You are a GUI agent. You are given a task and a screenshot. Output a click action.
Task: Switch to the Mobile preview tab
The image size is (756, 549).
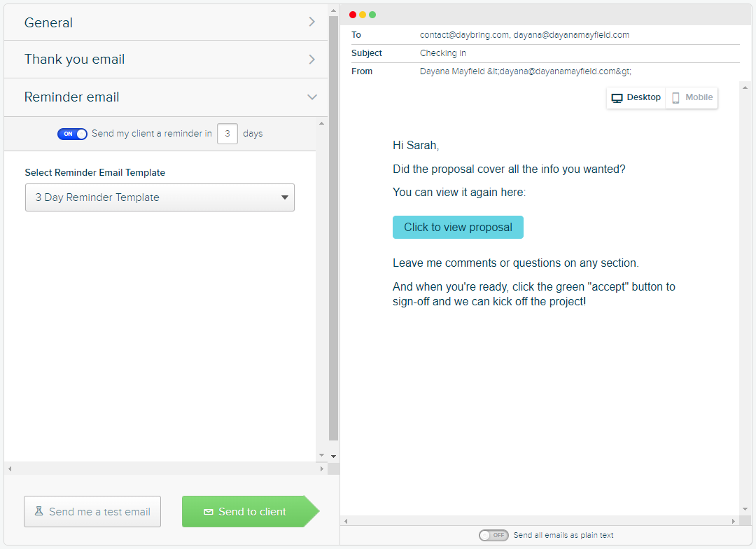point(692,97)
